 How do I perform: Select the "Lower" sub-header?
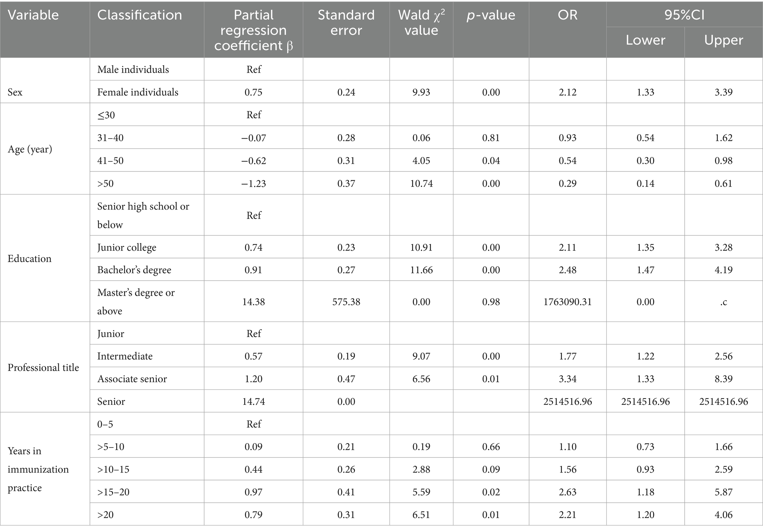tap(645, 40)
